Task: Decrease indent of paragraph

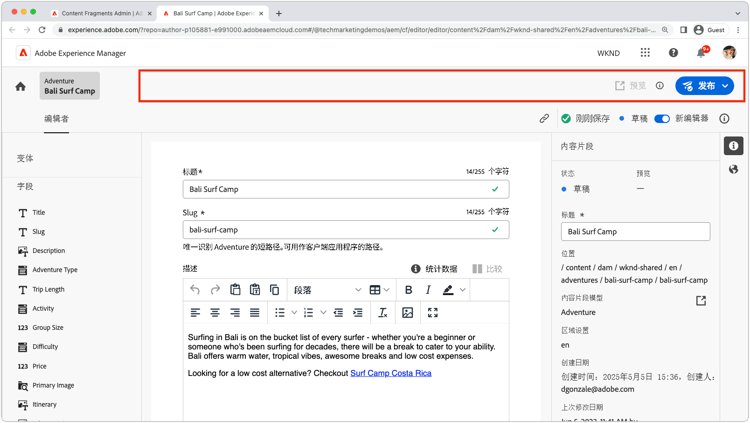Action: (338, 313)
